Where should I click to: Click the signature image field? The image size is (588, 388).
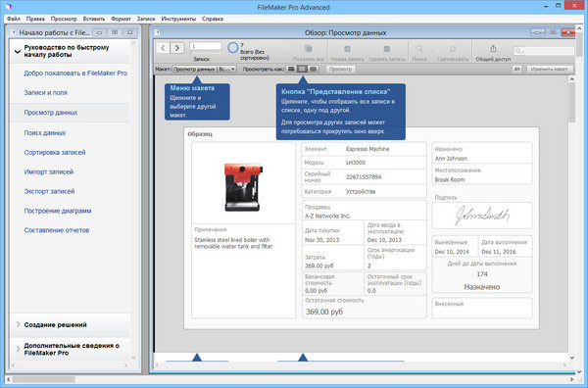482,216
